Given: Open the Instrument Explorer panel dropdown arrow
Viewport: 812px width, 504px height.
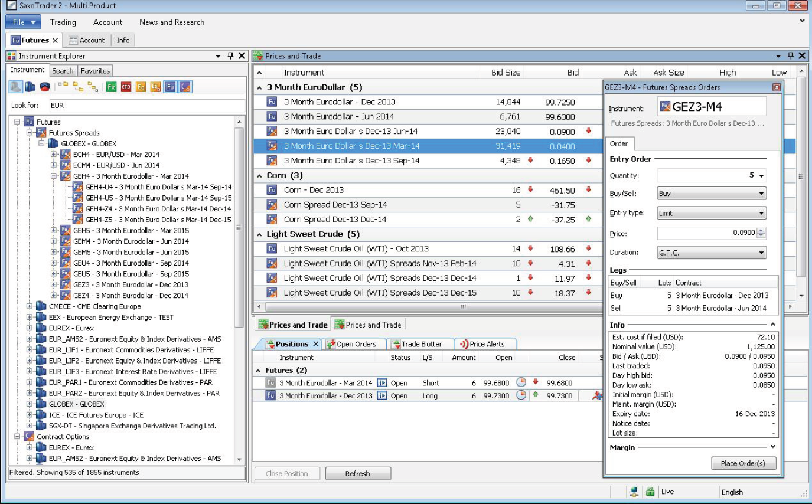Looking at the screenshot, I should (x=219, y=56).
